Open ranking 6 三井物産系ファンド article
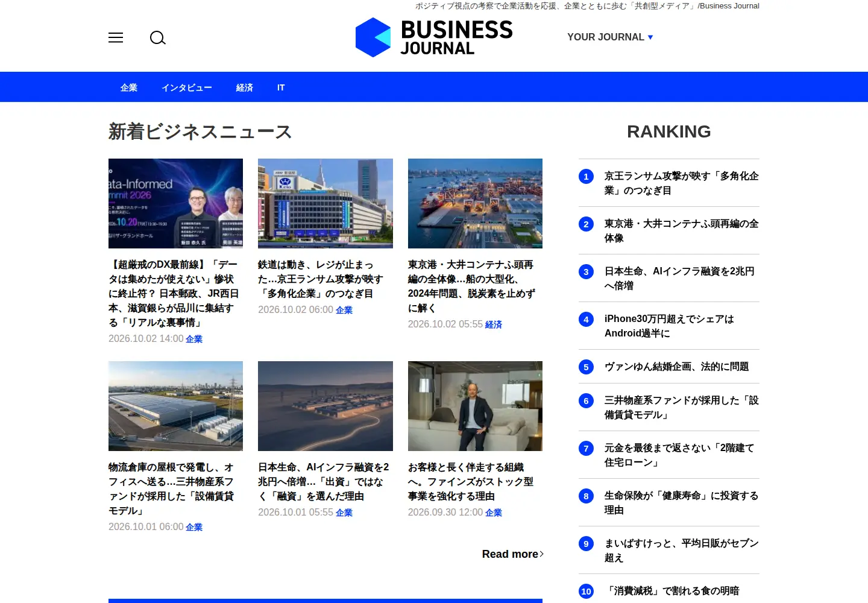This screenshot has width=868, height=603. 669,408
